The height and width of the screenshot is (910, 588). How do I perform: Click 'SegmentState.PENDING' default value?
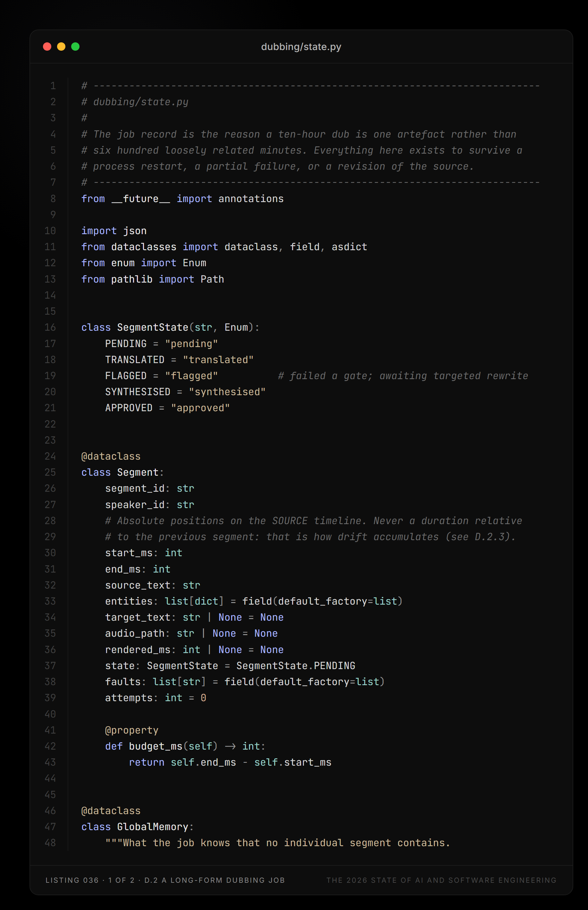pyautogui.click(x=296, y=666)
